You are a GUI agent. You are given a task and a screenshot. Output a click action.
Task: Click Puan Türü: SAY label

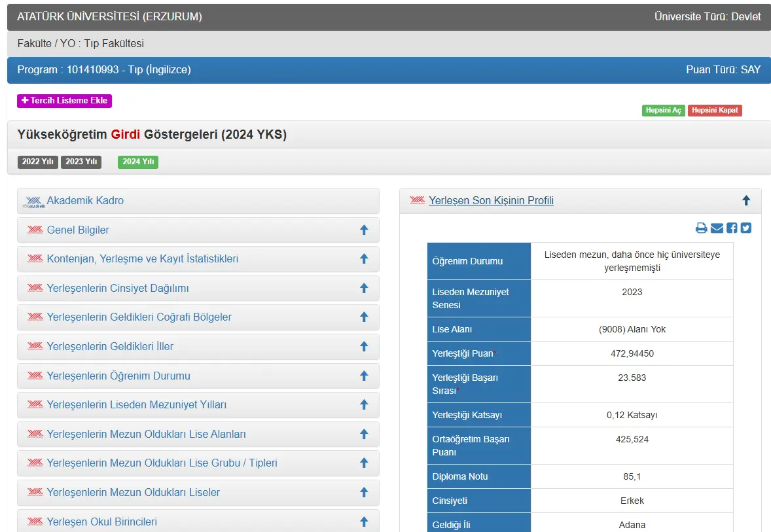(x=723, y=70)
